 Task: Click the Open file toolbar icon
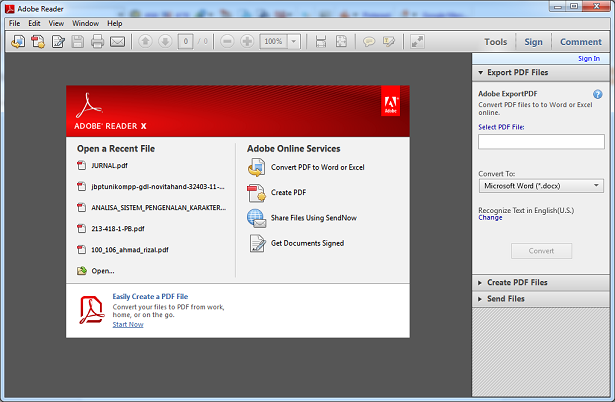(18, 41)
